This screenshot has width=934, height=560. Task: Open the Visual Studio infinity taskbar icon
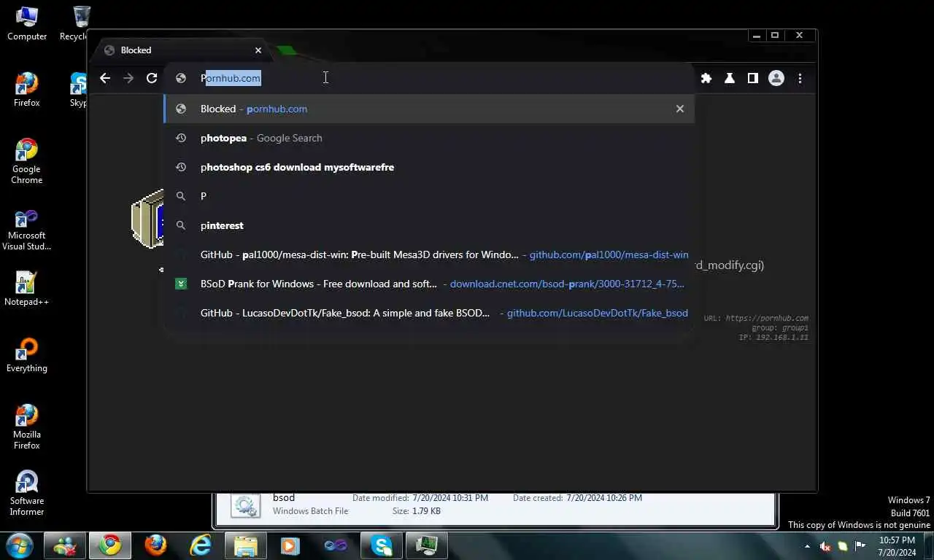coord(336,545)
